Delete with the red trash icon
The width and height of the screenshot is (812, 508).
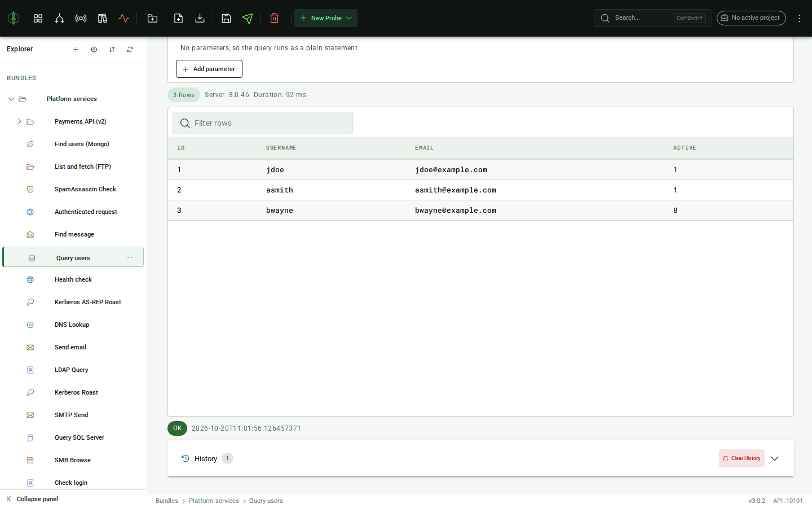click(275, 18)
